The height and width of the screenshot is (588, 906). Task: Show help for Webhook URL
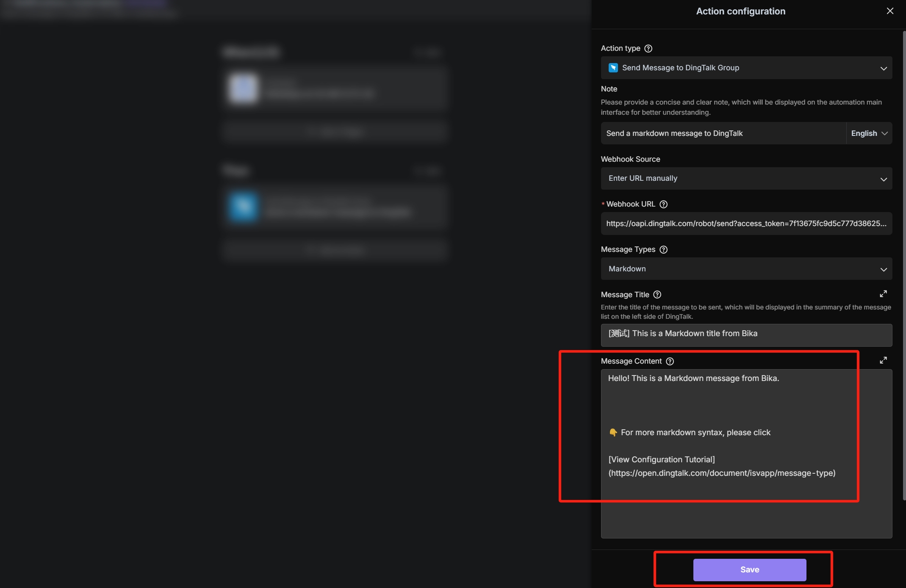[x=664, y=204]
